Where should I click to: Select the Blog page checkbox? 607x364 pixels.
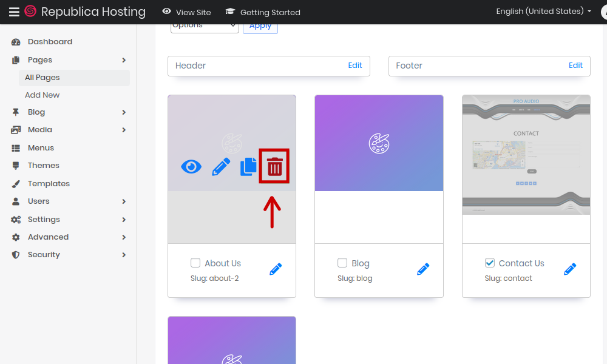[x=342, y=263]
